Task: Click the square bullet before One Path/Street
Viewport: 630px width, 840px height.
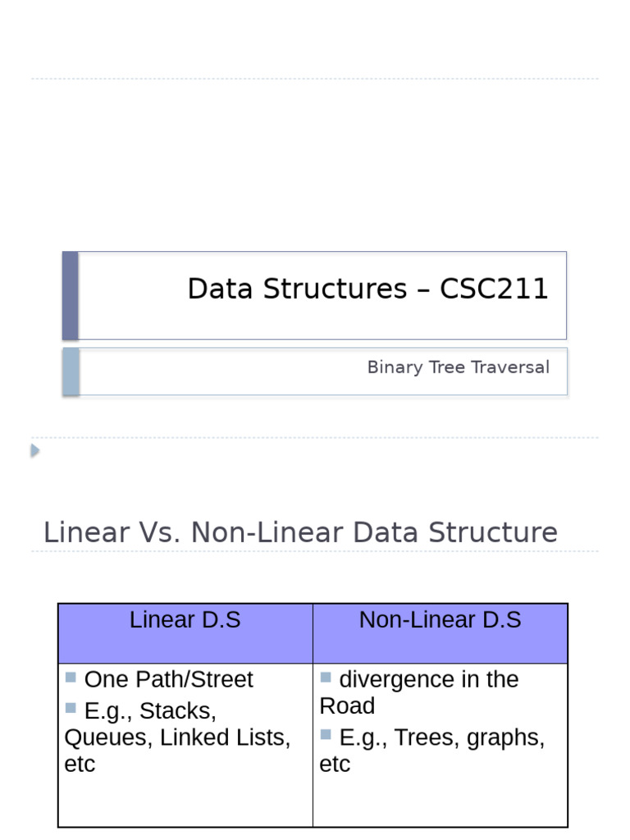Action: tap(71, 678)
